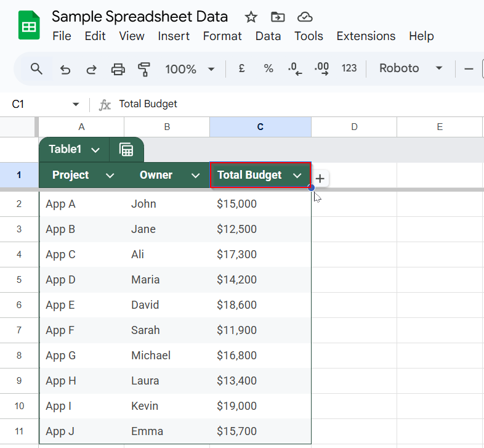This screenshot has height=448, width=484.
Task: Click the fx formula icon
Action: click(x=105, y=105)
